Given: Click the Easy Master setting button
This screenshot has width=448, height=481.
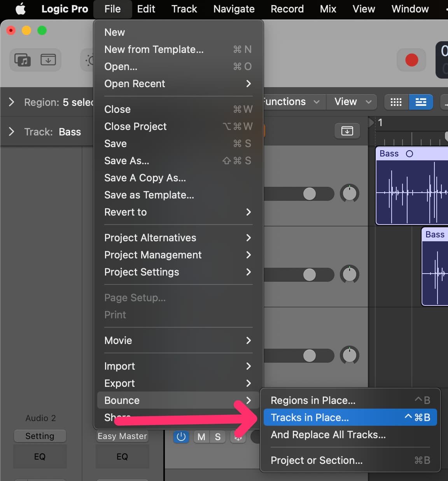Looking at the screenshot, I should pos(122,436).
